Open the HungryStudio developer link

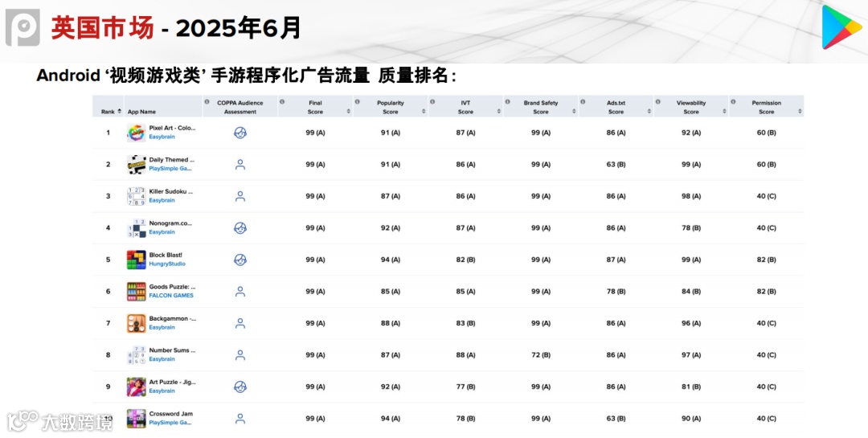click(167, 264)
